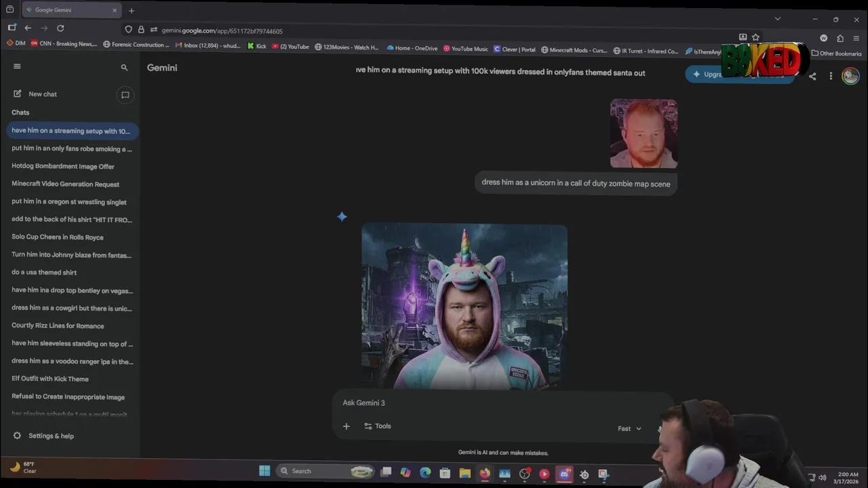Open Discord from taskbar
The height and width of the screenshot is (488, 868).
click(x=564, y=474)
